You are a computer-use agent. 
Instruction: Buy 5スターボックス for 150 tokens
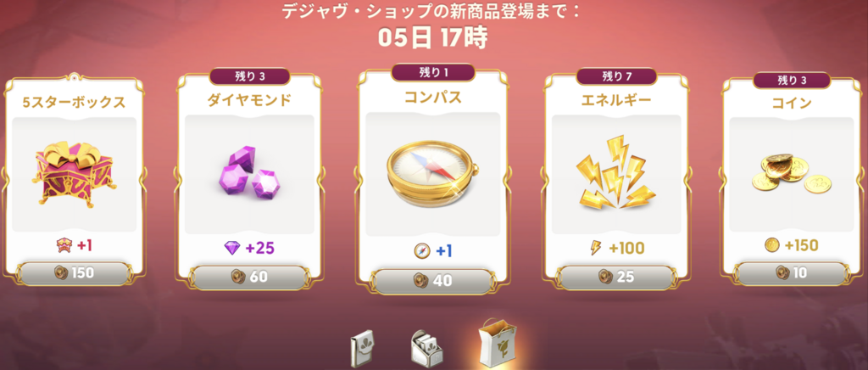click(x=75, y=273)
